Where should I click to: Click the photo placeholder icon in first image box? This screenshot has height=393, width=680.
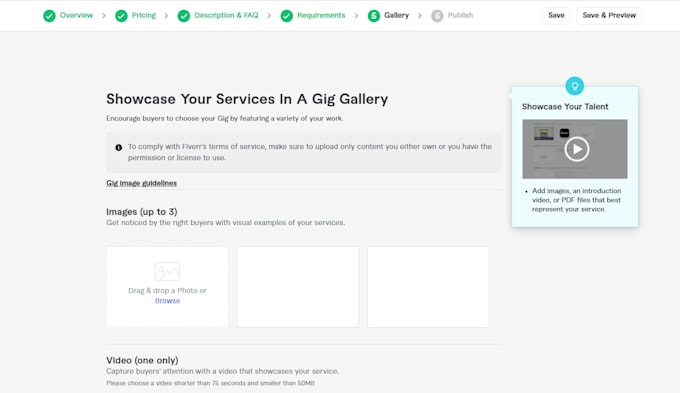tap(167, 272)
